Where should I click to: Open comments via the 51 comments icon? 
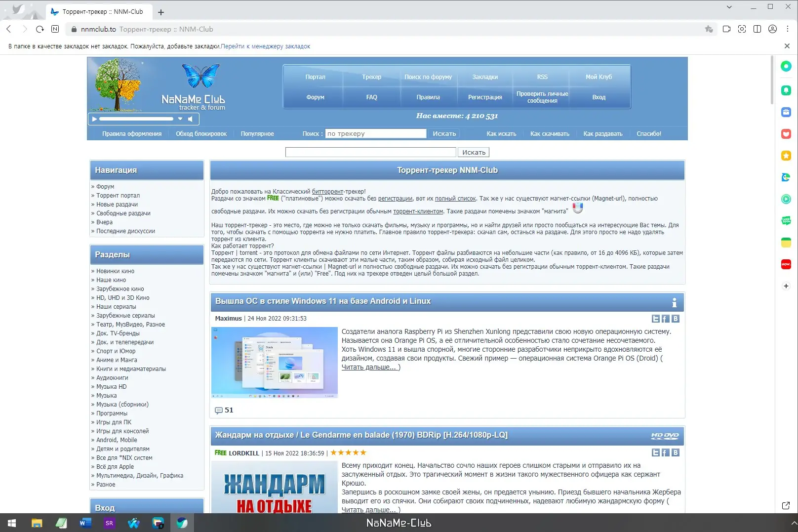[219, 410]
